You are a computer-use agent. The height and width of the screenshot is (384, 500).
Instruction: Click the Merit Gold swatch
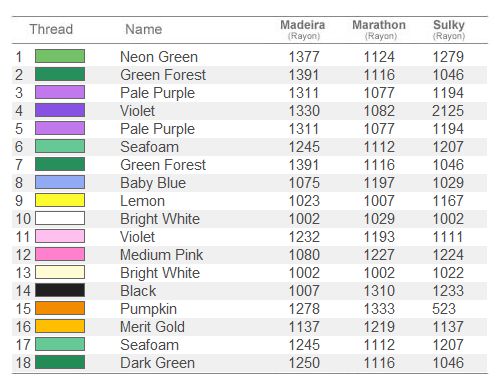click(x=60, y=326)
